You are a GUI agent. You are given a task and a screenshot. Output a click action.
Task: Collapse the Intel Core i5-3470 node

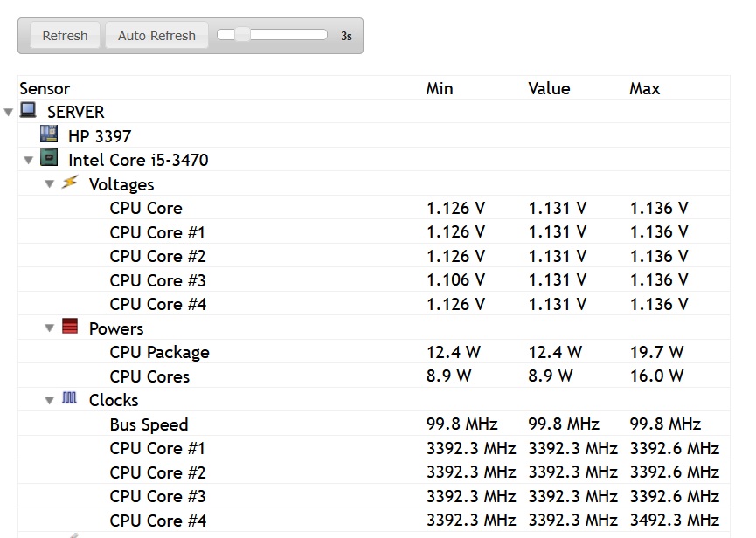29,160
